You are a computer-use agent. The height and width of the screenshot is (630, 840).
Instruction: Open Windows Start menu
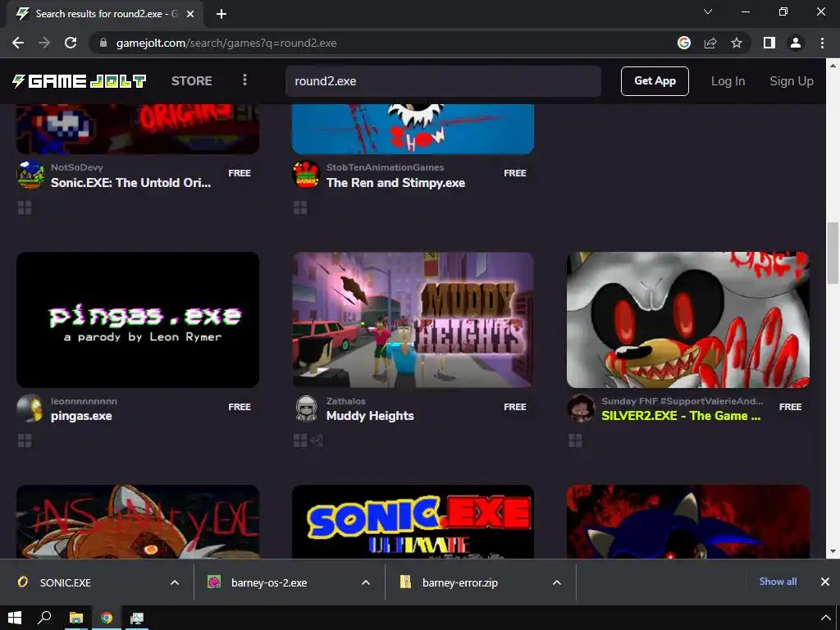(x=15, y=618)
